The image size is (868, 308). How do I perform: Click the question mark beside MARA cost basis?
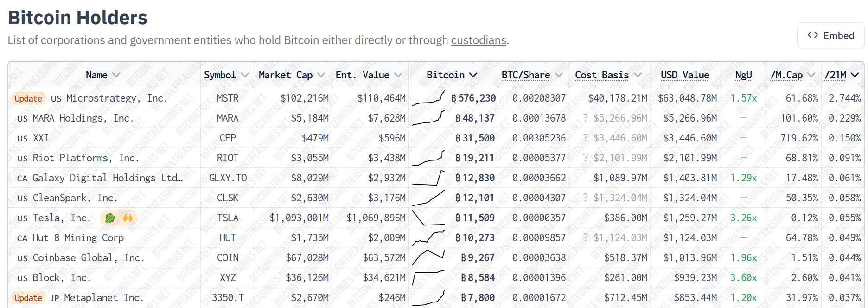[586, 118]
